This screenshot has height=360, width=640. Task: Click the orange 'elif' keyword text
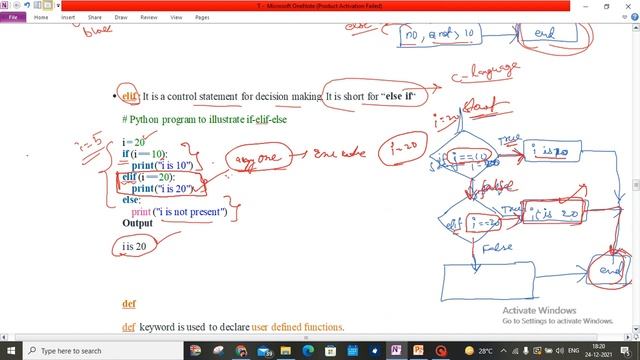click(x=129, y=96)
